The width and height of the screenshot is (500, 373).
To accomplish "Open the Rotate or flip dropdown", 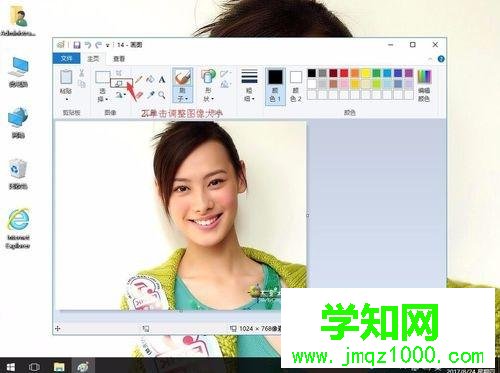I will [x=120, y=95].
